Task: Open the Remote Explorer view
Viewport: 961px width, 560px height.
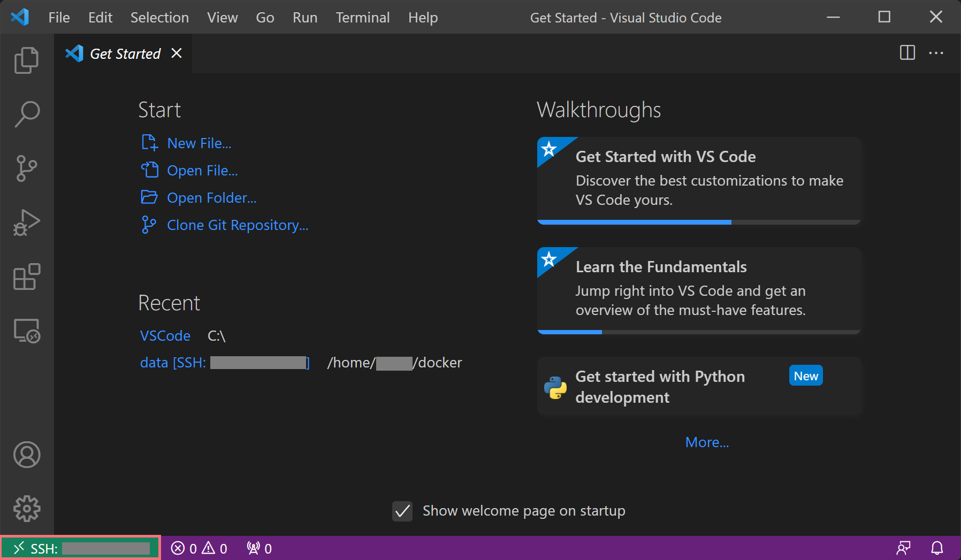Action: 27,331
